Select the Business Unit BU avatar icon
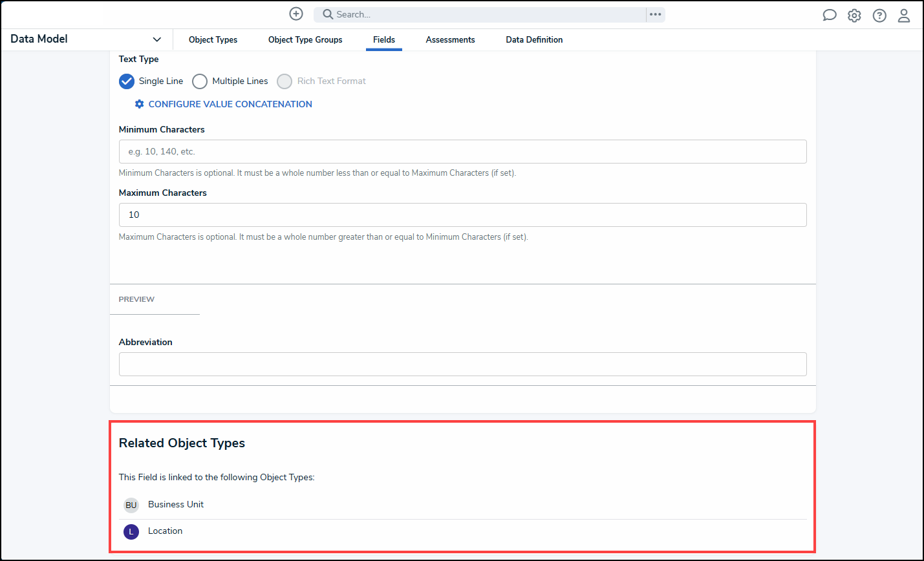Viewport: 924px width, 561px height. 131,505
